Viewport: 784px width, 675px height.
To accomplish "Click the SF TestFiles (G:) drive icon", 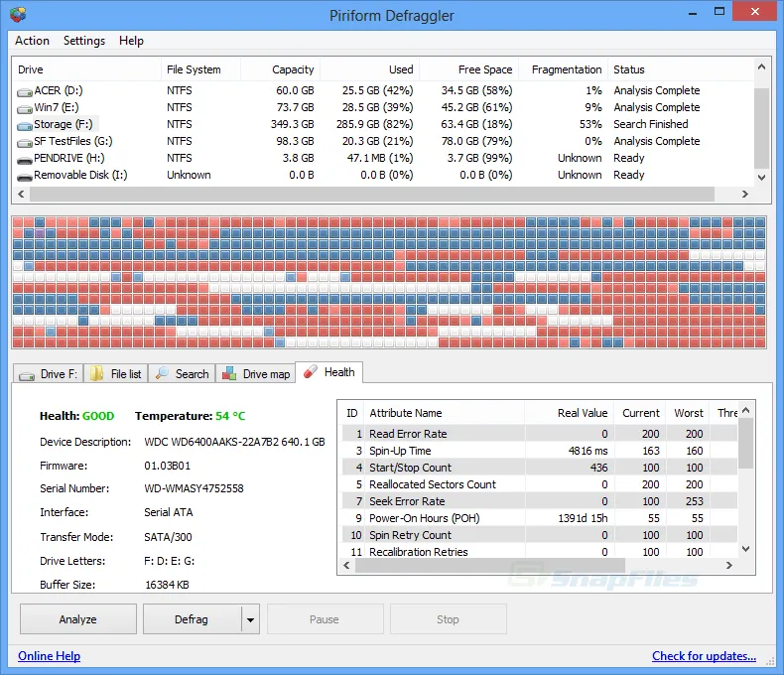I will tap(25, 143).
